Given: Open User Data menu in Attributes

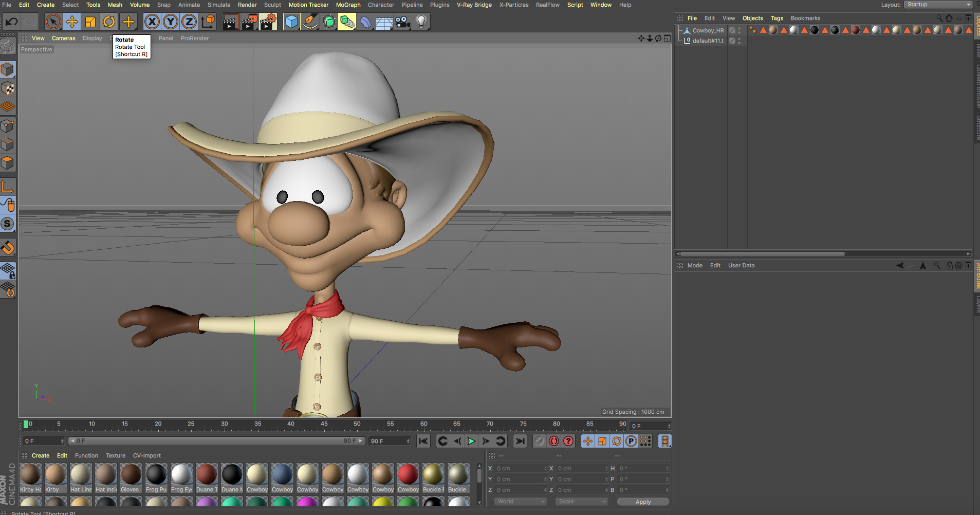Looking at the screenshot, I should 741,265.
